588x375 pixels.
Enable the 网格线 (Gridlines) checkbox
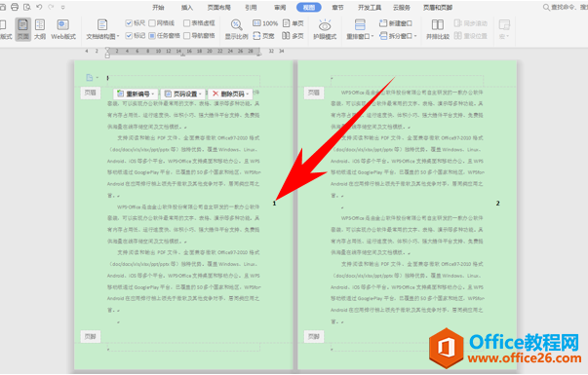coord(162,23)
